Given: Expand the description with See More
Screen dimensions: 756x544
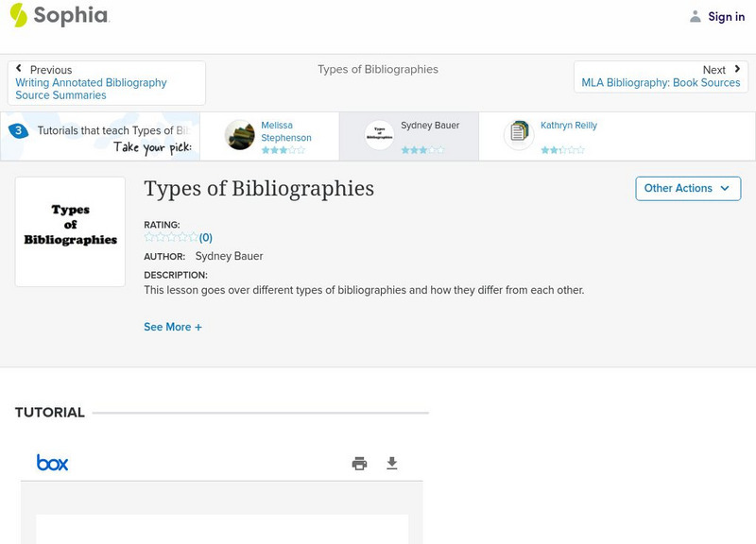Looking at the screenshot, I should tap(173, 326).
